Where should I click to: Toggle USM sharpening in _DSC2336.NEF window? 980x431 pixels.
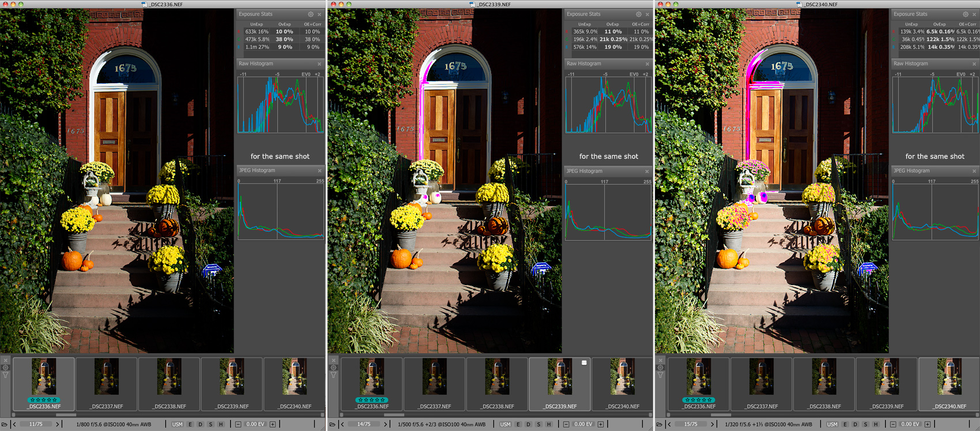[177, 424]
